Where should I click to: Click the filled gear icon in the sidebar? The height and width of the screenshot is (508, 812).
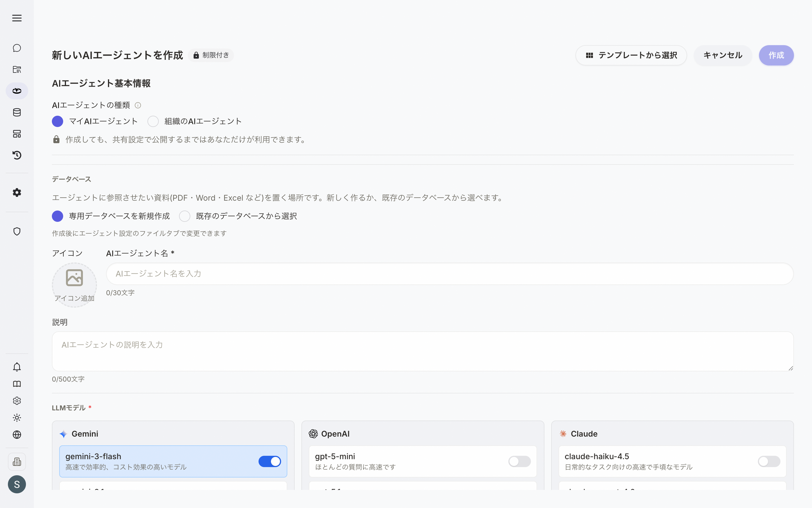17,192
